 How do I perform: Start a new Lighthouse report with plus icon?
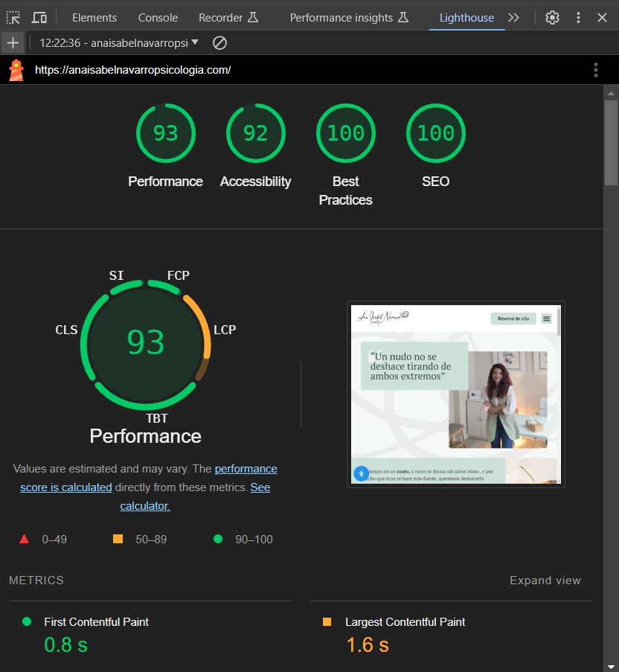(x=13, y=42)
